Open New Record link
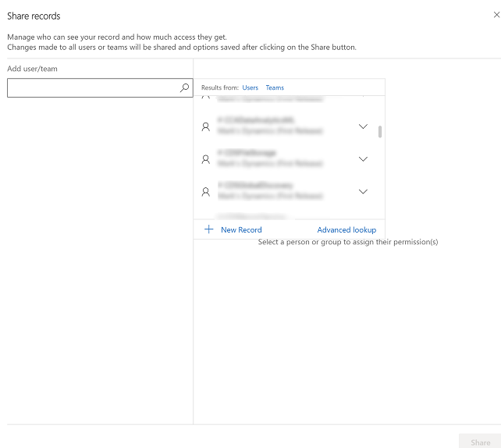Viewport: 501px width, 448px height. pyautogui.click(x=241, y=229)
